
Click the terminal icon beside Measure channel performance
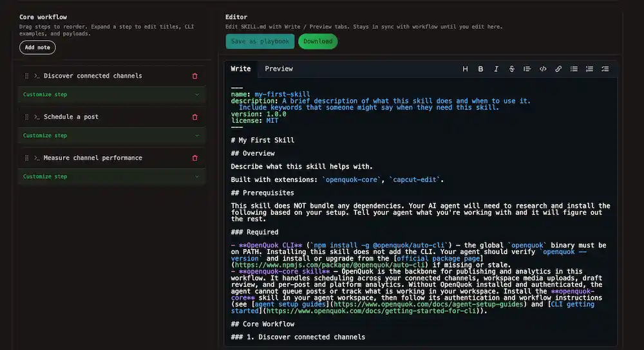coord(37,158)
